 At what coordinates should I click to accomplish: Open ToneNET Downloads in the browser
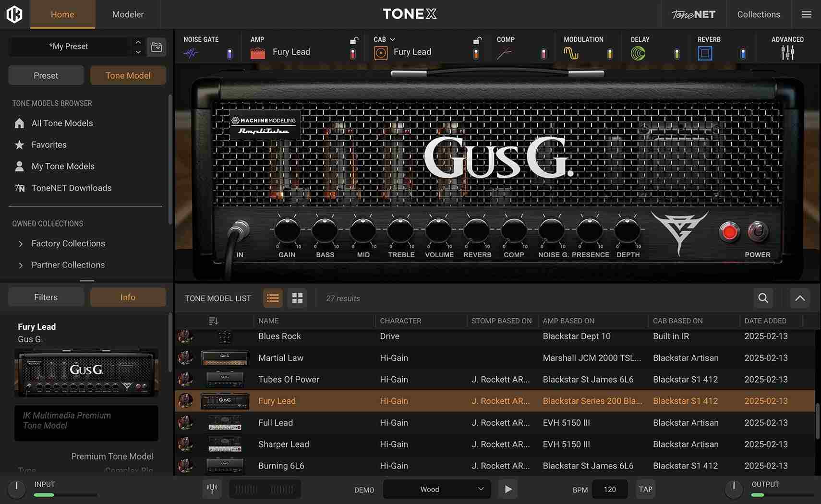pos(72,188)
